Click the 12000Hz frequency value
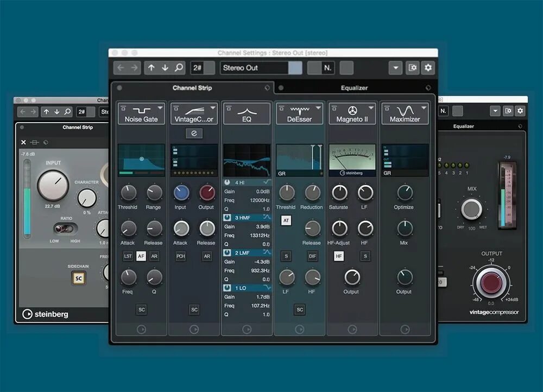This screenshot has width=543, height=392. (x=260, y=200)
